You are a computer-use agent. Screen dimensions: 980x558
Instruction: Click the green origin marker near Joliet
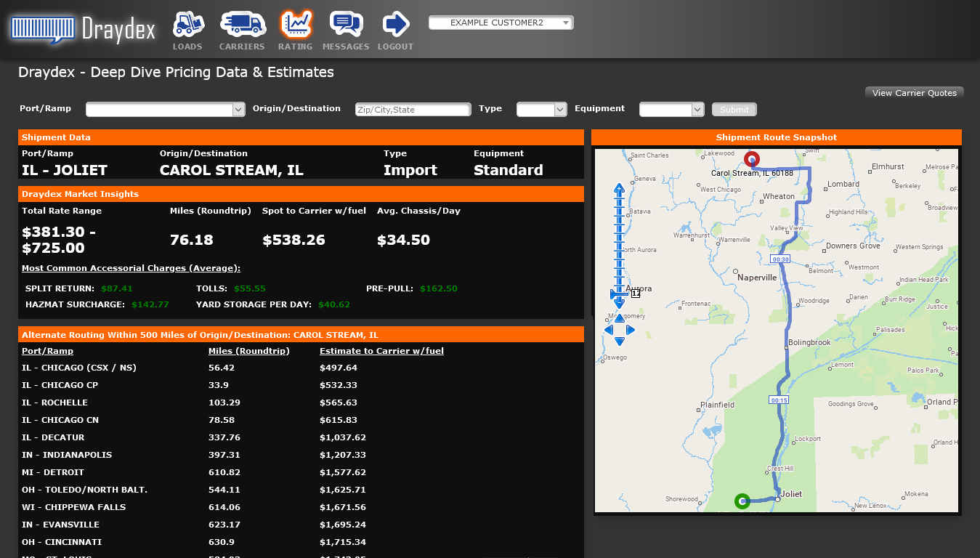pyautogui.click(x=742, y=501)
